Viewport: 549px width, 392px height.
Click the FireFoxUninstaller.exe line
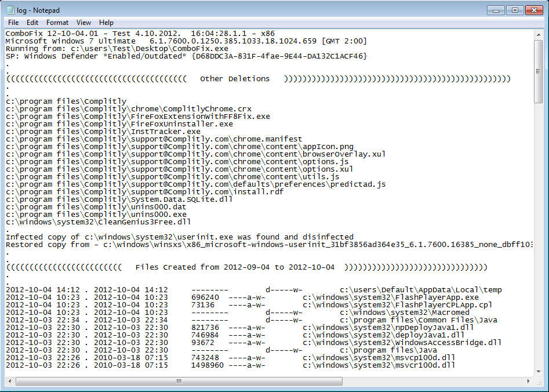(x=119, y=124)
